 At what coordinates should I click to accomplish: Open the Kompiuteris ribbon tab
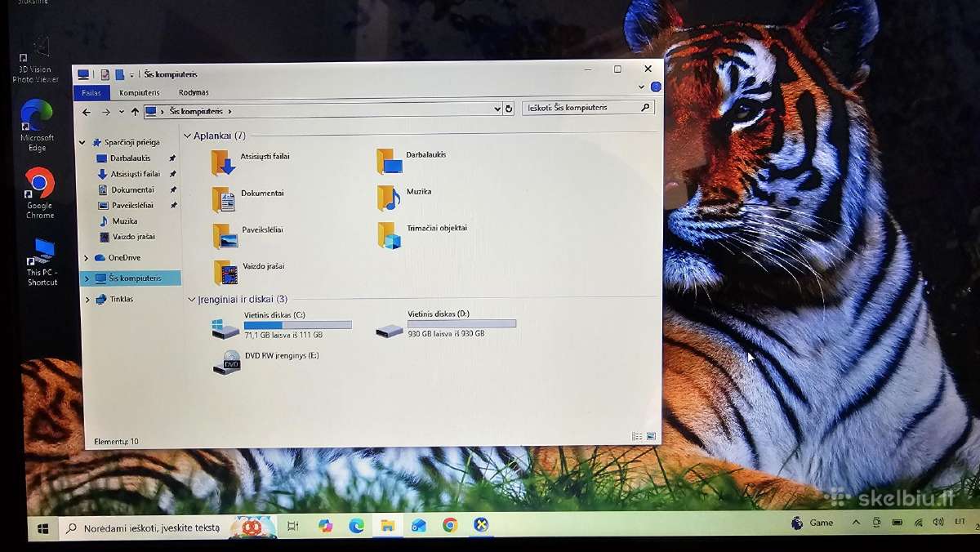(x=140, y=93)
